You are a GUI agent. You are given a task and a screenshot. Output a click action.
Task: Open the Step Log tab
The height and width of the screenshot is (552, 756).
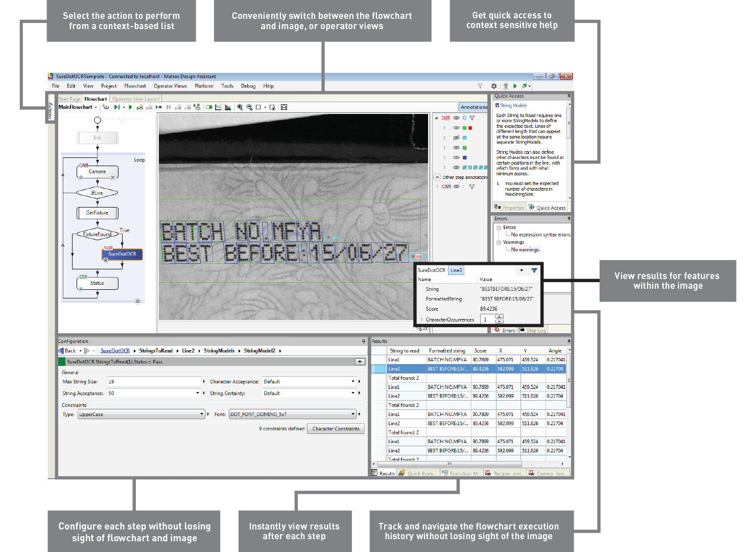532,331
